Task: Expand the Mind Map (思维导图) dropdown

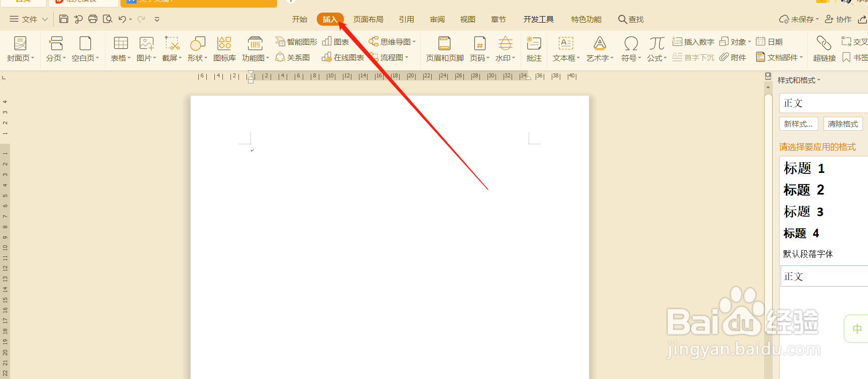Action: 414,42
